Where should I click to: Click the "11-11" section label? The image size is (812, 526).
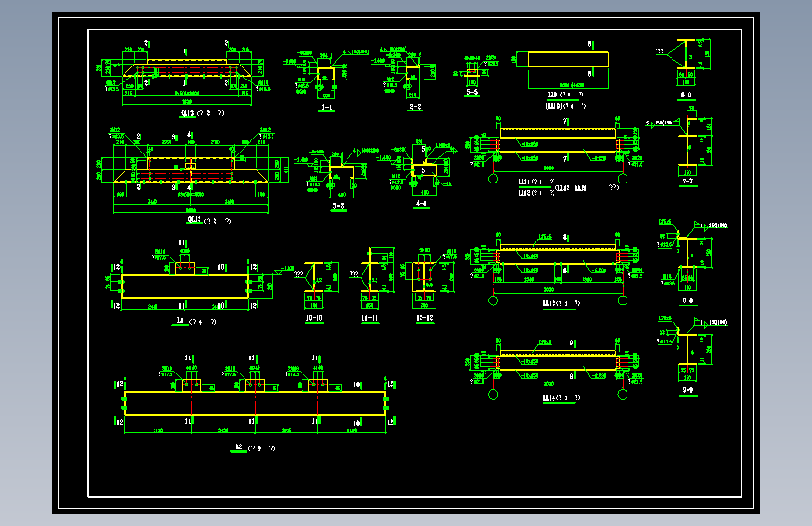(x=370, y=318)
